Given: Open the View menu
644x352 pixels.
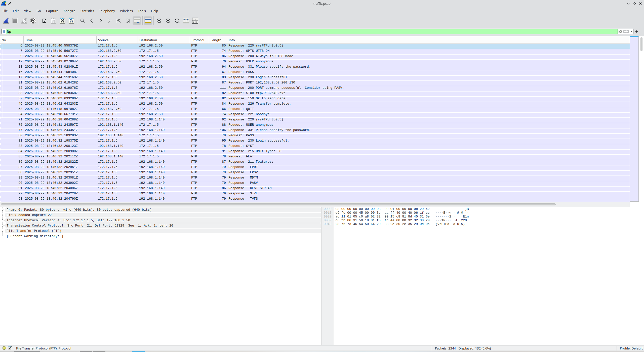Looking at the screenshot, I should (28, 11).
